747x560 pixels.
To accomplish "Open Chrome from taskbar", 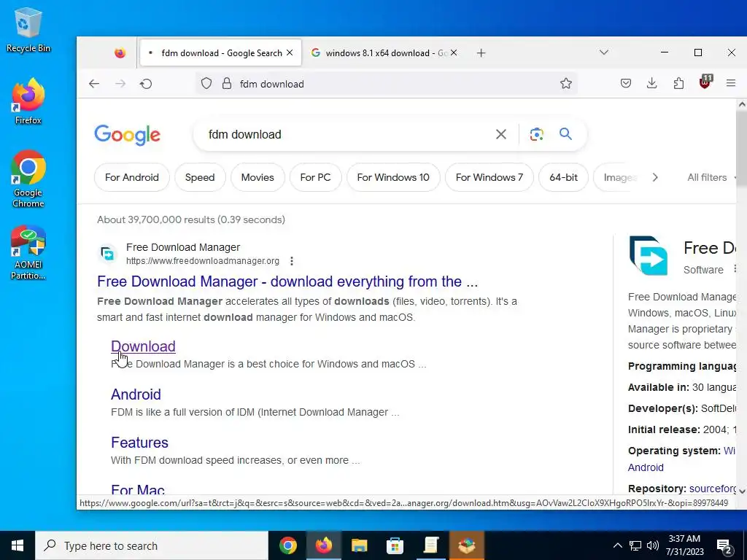I will (287, 545).
